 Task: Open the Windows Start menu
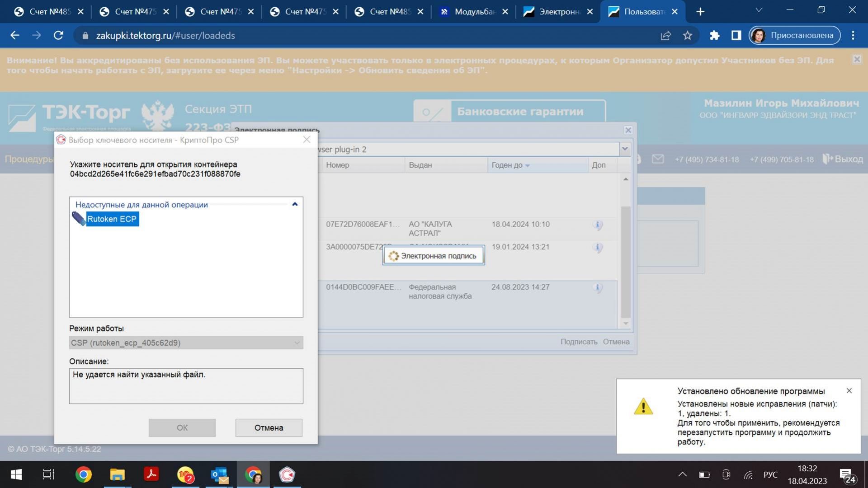point(16,475)
